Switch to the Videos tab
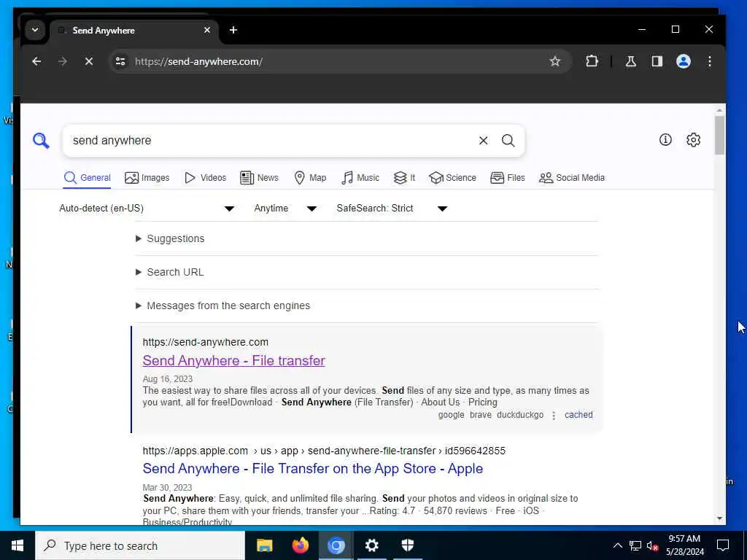The image size is (747, 560). [x=205, y=178]
